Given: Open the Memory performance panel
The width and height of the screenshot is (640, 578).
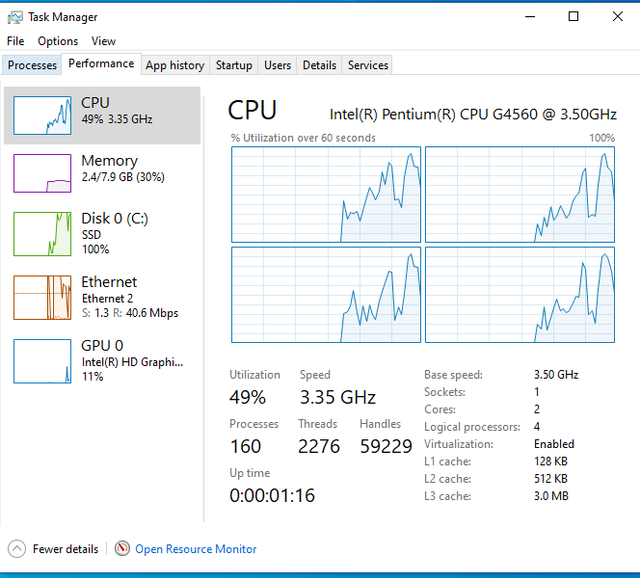Looking at the screenshot, I should tap(109, 168).
